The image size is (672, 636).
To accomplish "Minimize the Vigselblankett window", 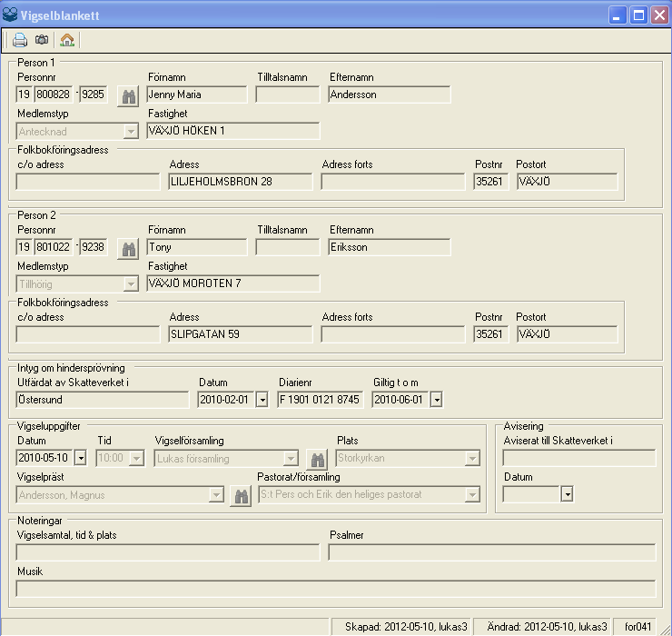I will pyautogui.click(x=618, y=15).
